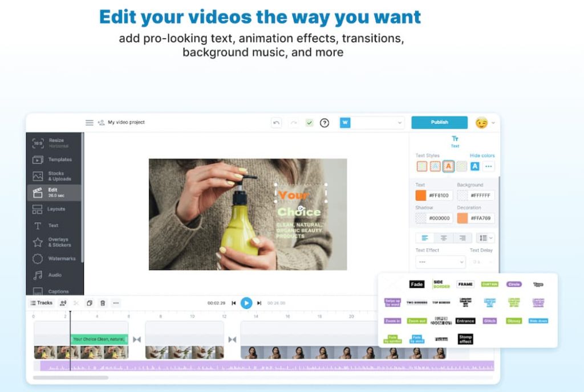The image size is (584, 392).
Task: Click the Hide colors link
Action: click(482, 156)
